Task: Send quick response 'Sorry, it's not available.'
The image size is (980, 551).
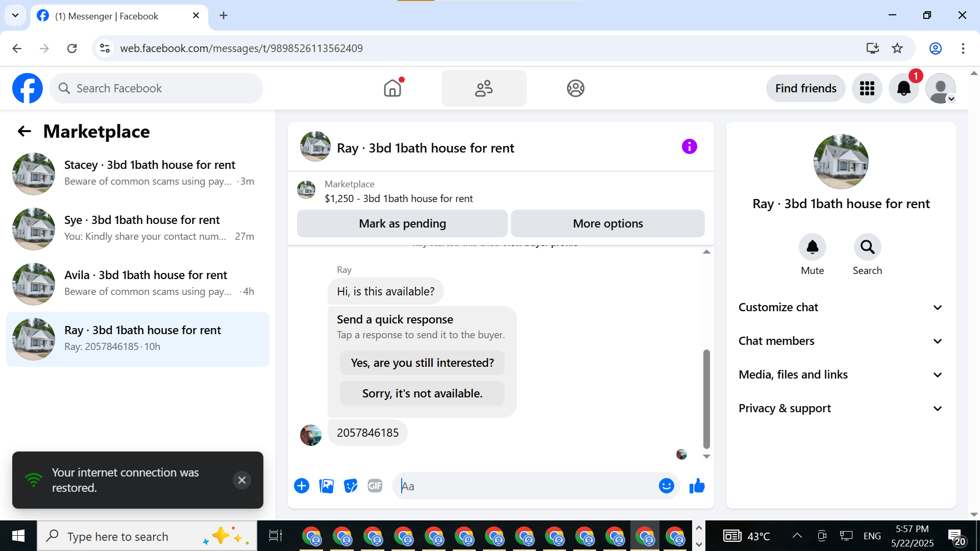Action: [422, 393]
